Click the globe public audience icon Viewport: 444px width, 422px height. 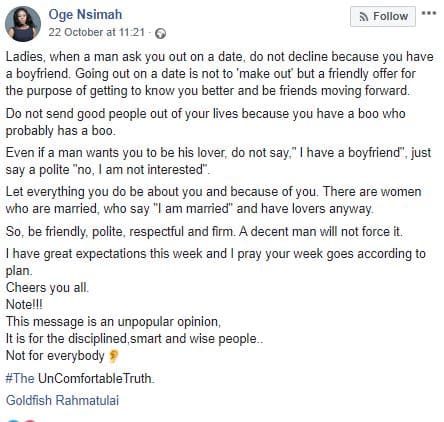161,33
